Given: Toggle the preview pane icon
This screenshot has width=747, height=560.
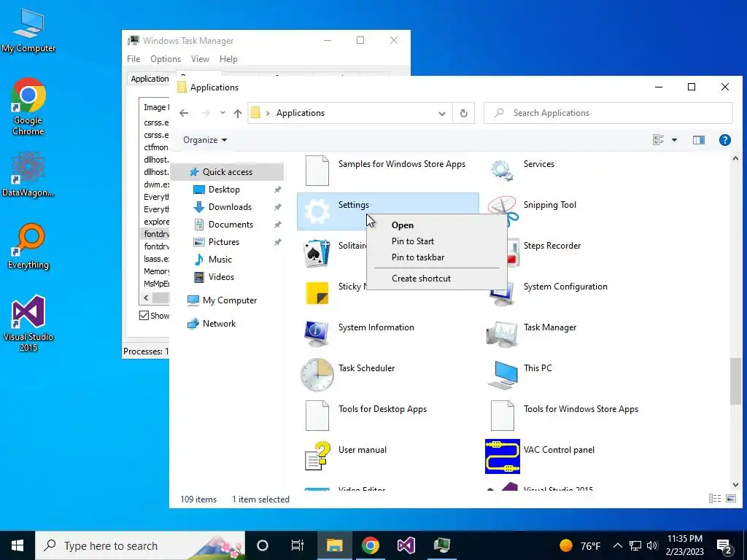Looking at the screenshot, I should [698, 140].
